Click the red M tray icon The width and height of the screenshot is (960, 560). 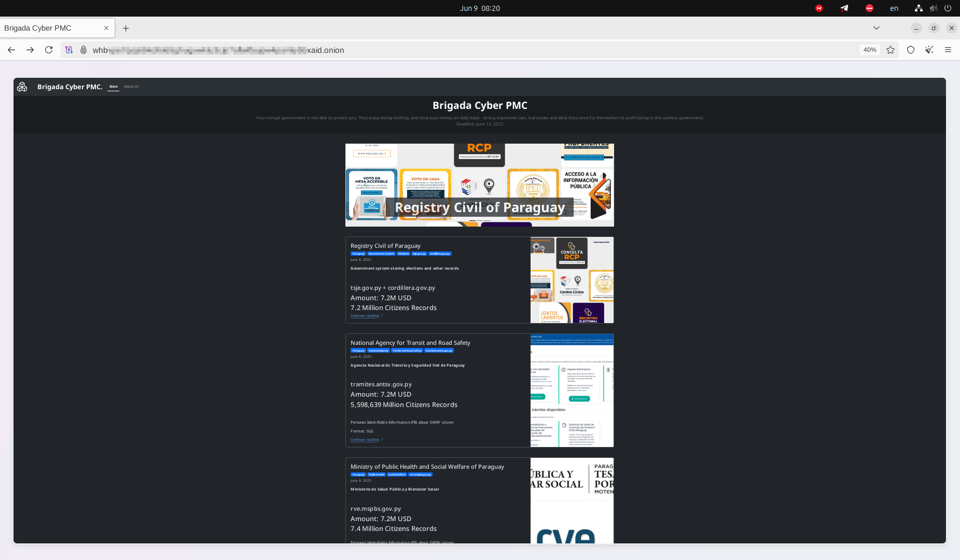819,8
